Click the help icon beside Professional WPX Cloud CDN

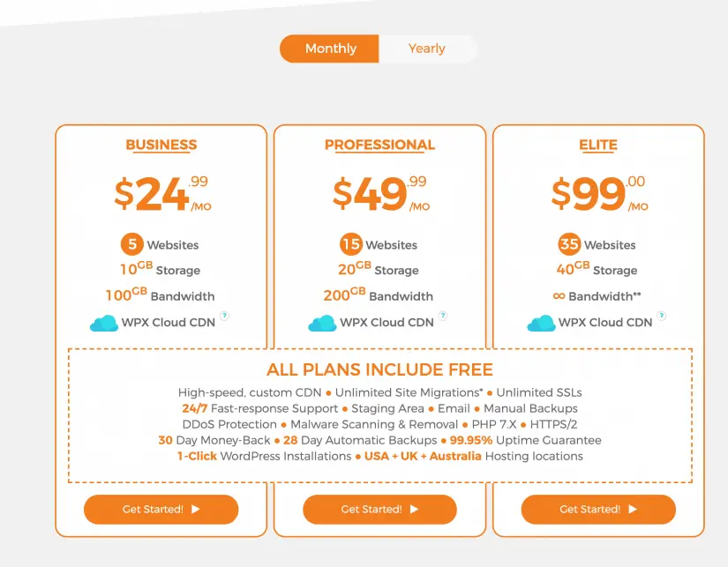[443, 316]
